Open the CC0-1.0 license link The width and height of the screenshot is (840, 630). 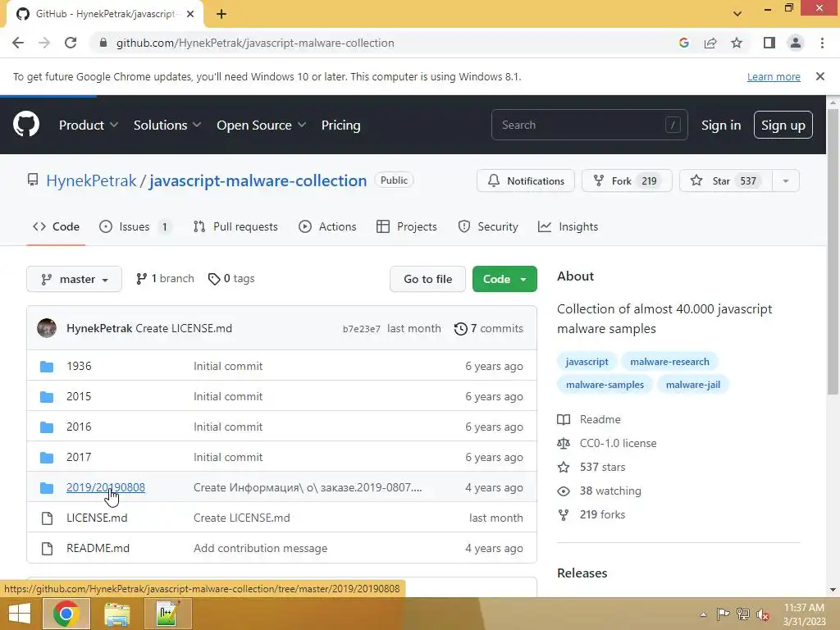click(618, 444)
